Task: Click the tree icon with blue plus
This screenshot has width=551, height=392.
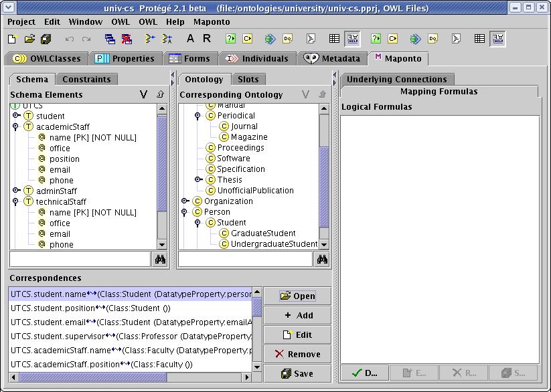Action: pos(150,39)
